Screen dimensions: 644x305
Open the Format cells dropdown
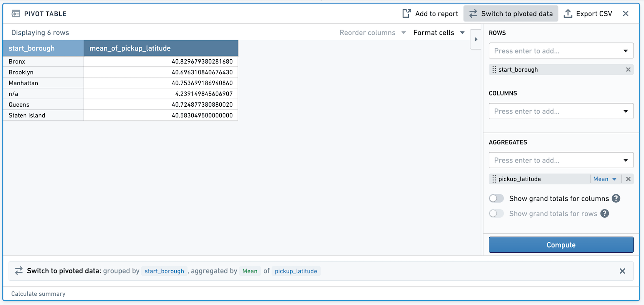(x=439, y=33)
